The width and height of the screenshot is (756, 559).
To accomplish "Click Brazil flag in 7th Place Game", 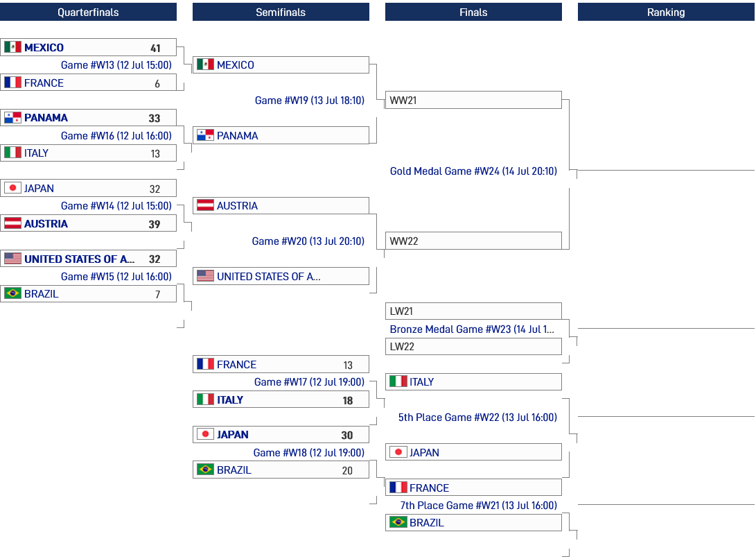I will tap(398, 522).
